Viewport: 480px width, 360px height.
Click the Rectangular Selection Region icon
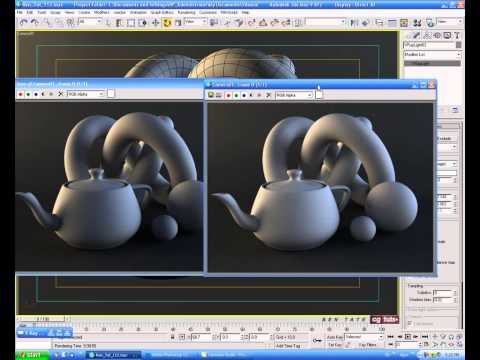tap(131, 23)
